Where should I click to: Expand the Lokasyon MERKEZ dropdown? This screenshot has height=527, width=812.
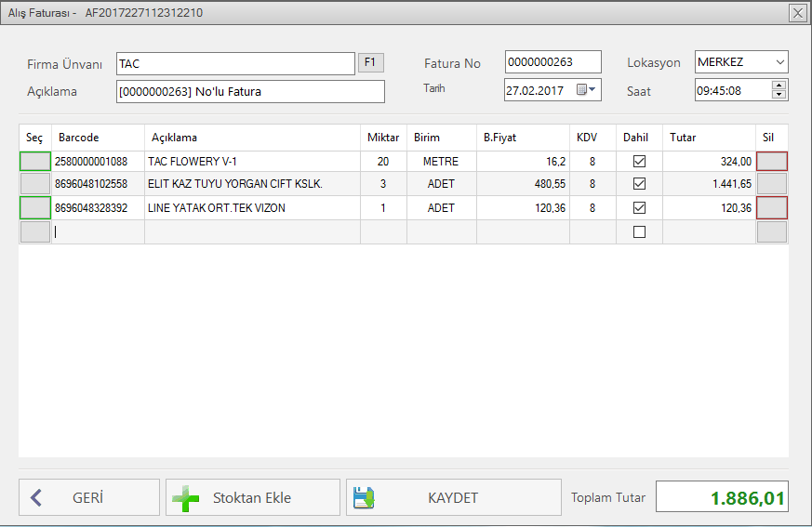pyautogui.click(x=779, y=62)
